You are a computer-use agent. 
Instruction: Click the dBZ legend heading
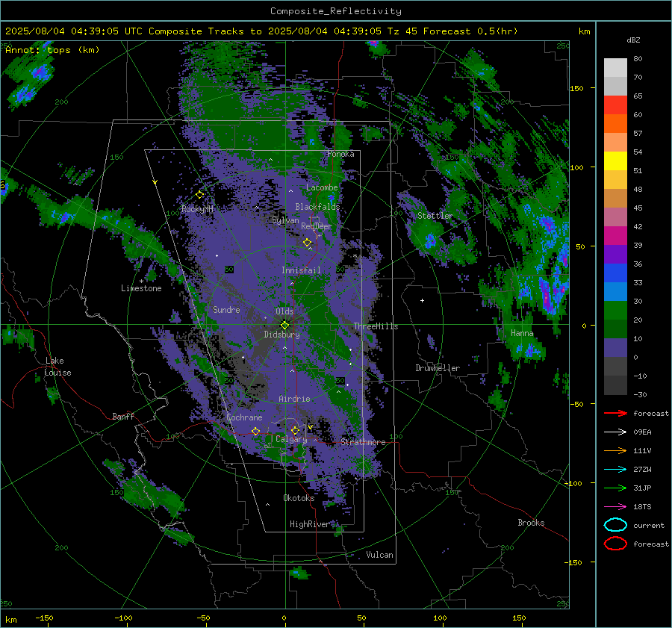[x=633, y=40]
